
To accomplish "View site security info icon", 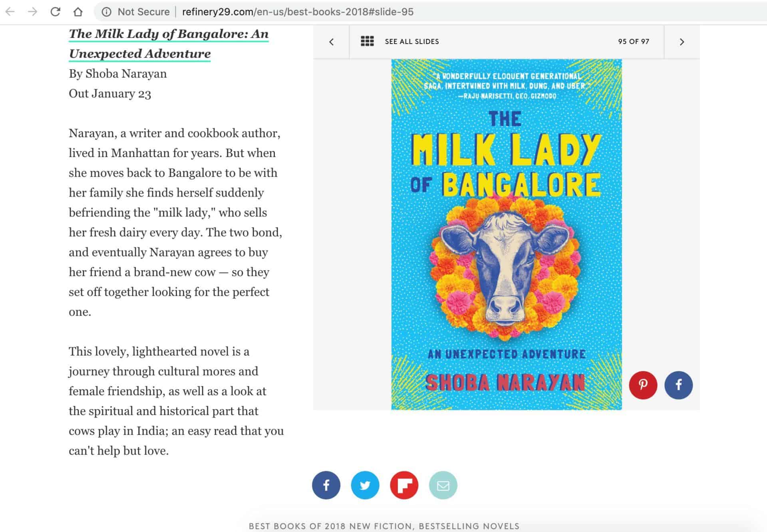I will [x=106, y=12].
